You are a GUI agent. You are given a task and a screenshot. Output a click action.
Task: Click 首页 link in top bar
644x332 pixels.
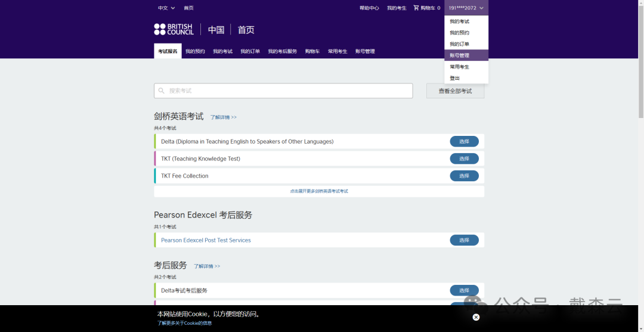(188, 8)
